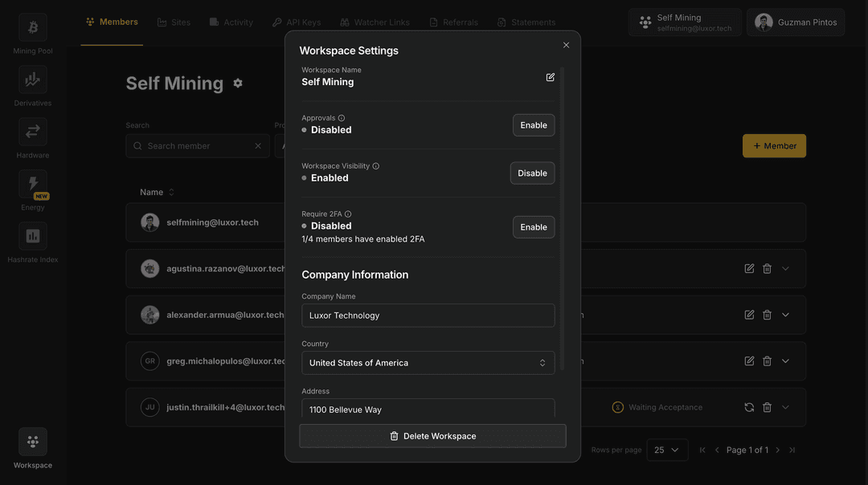Image resolution: width=868 pixels, height=485 pixels.
Task: Click the Company Name input field
Action: pyautogui.click(x=428, y=316)
